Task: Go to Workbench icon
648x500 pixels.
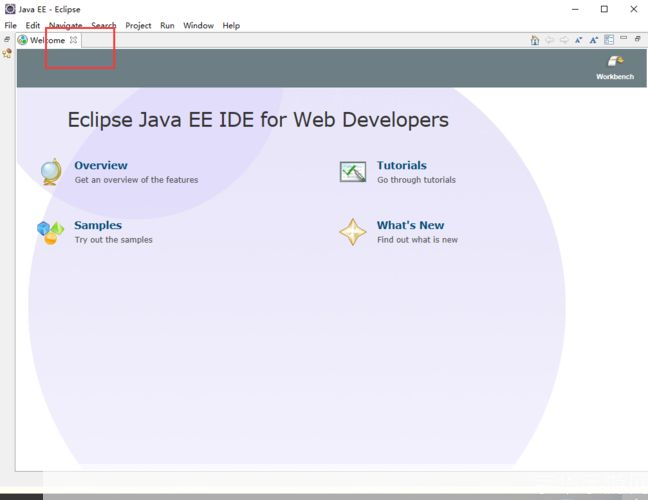Action: 615,62
